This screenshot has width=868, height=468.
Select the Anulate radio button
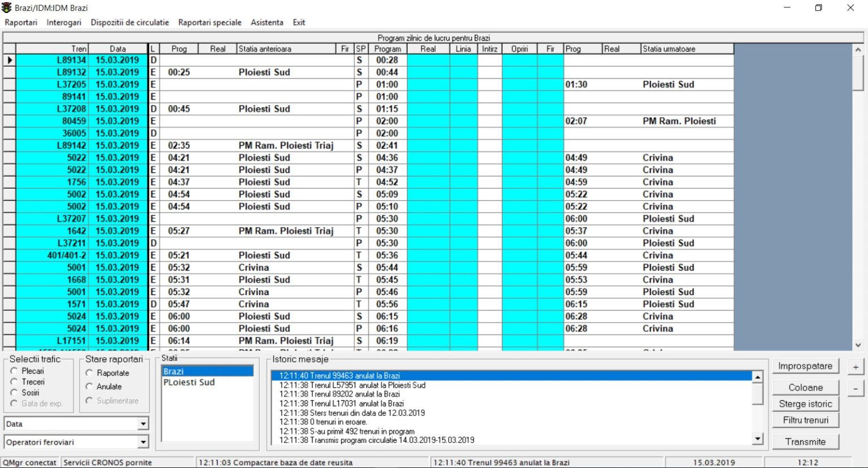89,387
